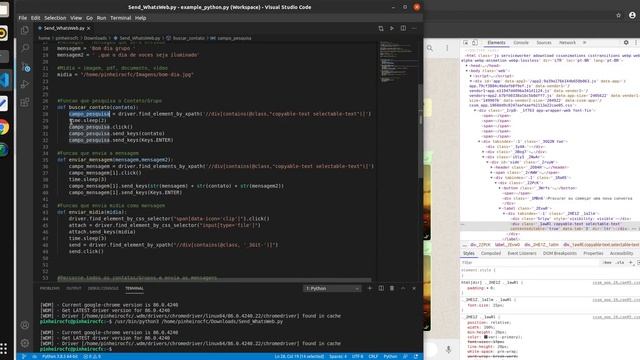Switch to the DevTools Network tab
Screen dimensions: 640x360
point(567,42)
